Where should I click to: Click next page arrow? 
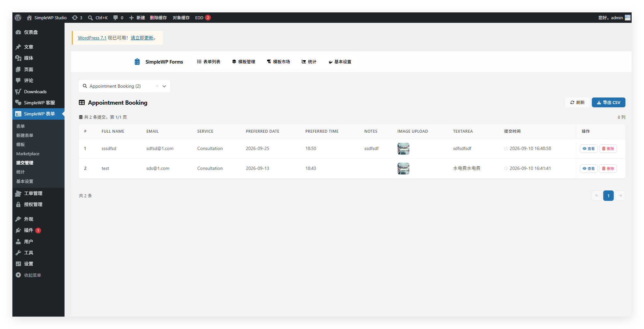pos(620,196)
